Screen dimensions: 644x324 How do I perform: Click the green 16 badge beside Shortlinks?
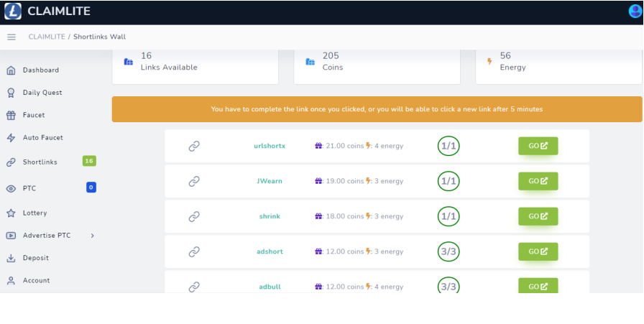pyautogui.click(x=89, y=161)
